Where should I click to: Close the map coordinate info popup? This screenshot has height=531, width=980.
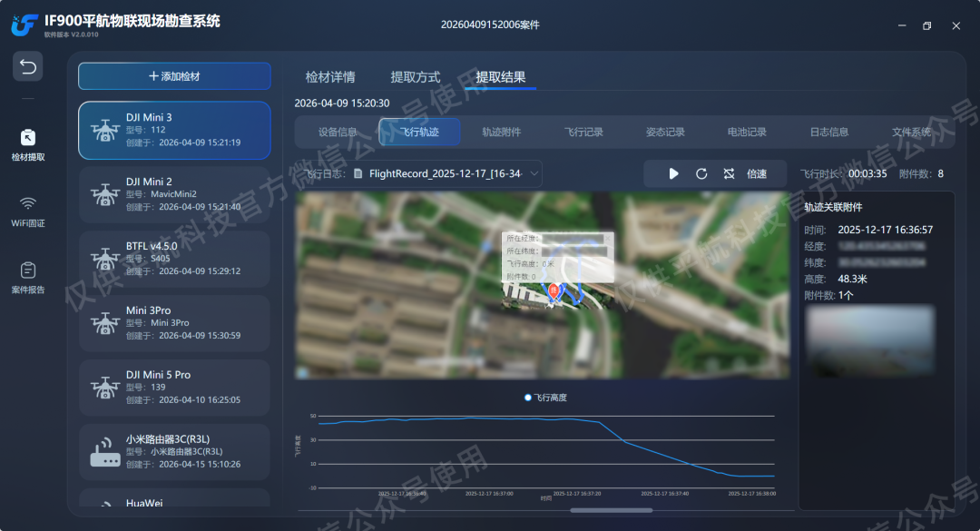[x=608, y=239]
